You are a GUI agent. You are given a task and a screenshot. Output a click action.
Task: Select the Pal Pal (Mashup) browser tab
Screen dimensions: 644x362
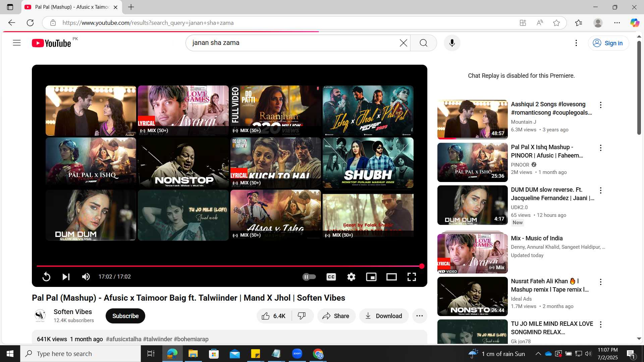pyautogui.click(x=71, y=7)
